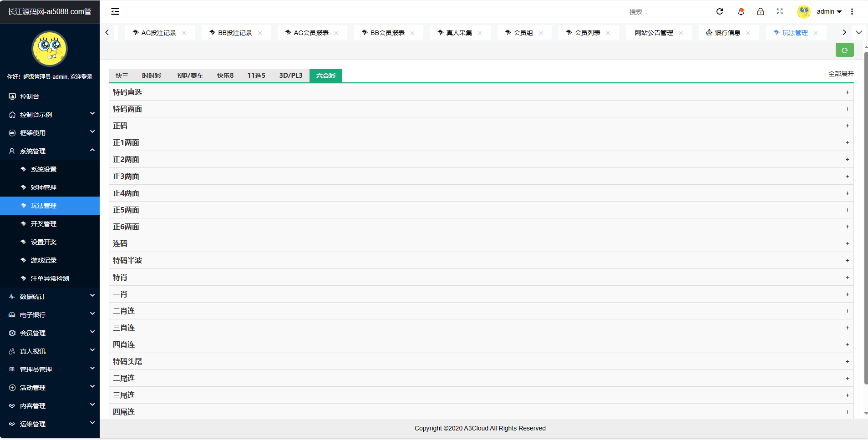
Task: Close the 真人采集 tab
Action: pyautogui.click(x=480, y=33)
